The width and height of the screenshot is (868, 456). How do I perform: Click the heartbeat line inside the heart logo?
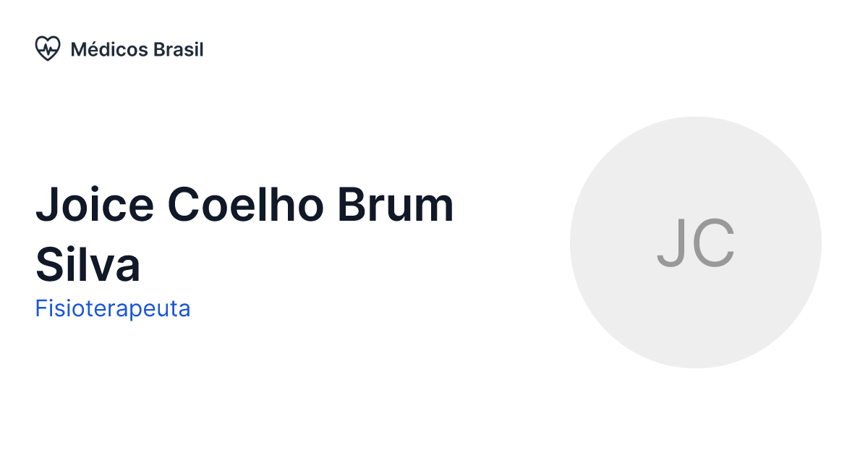tap(48, 49)
